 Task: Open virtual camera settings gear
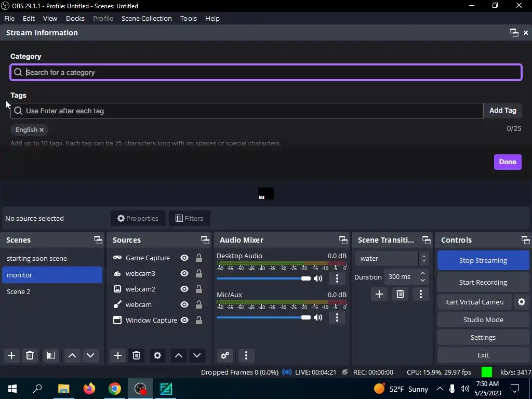522,302
